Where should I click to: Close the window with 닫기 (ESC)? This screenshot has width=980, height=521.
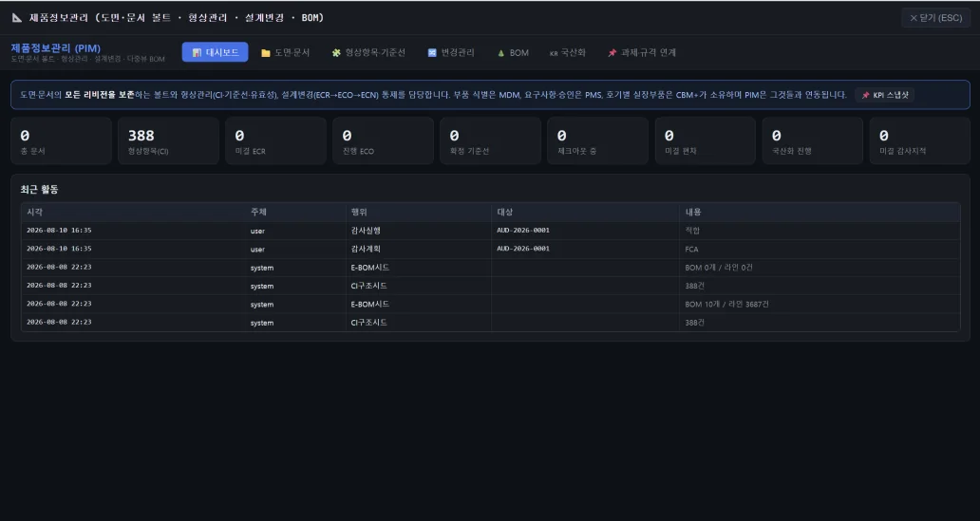coord(935,17)
